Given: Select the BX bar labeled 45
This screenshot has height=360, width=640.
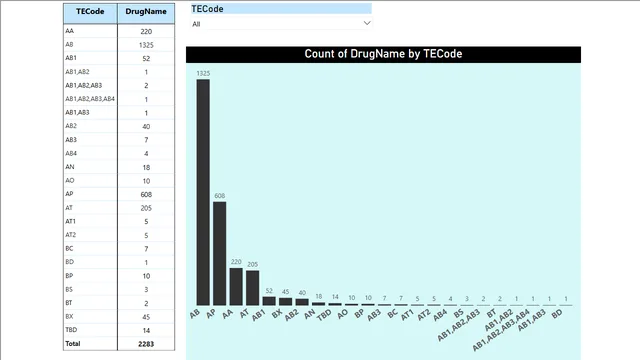Looking at the screenshot, I should tap(285, 302).
